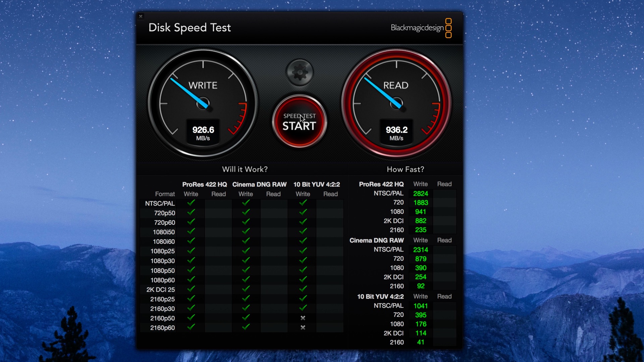
Task: Open settings with the gear icon
Action: click(x=300, y=72)
